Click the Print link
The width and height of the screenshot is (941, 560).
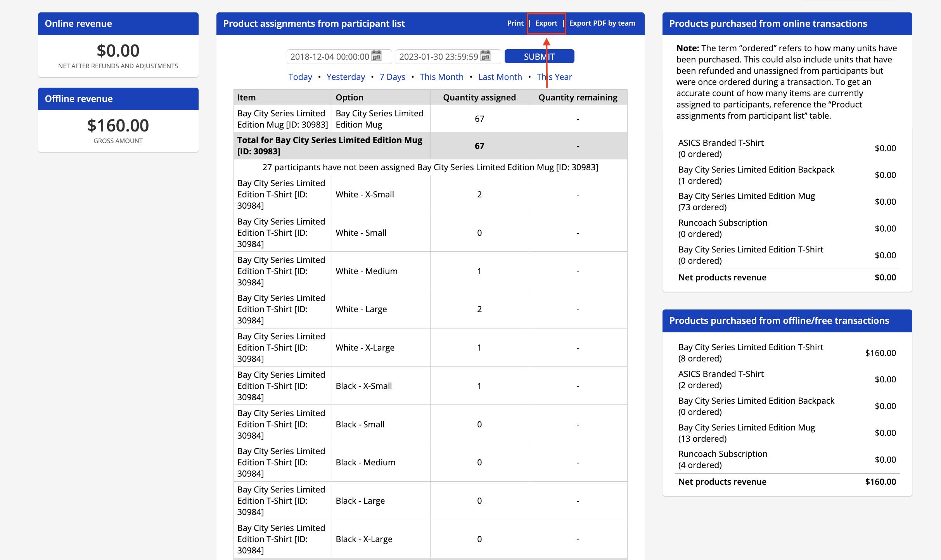point(515,23)
